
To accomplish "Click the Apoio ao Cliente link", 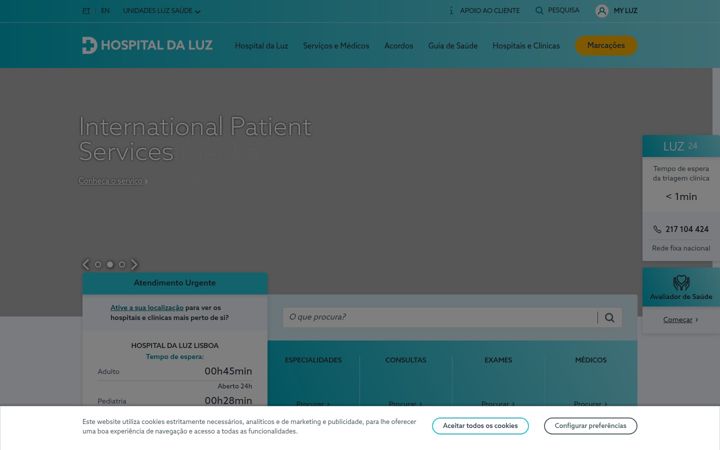I will pos(489,11).
